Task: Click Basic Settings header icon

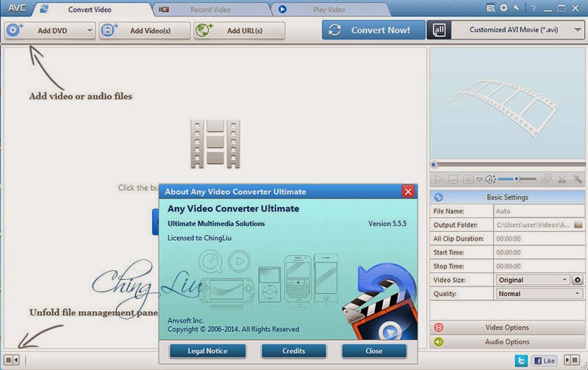Action: click(438, 197)
